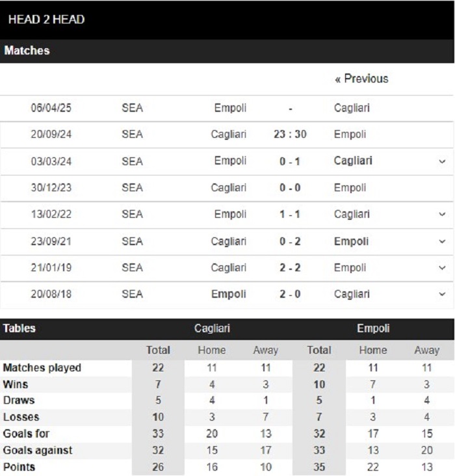Viewport: 455px width, 476px height.
Task: Go to the « Previous matches link
Action: 361,79
